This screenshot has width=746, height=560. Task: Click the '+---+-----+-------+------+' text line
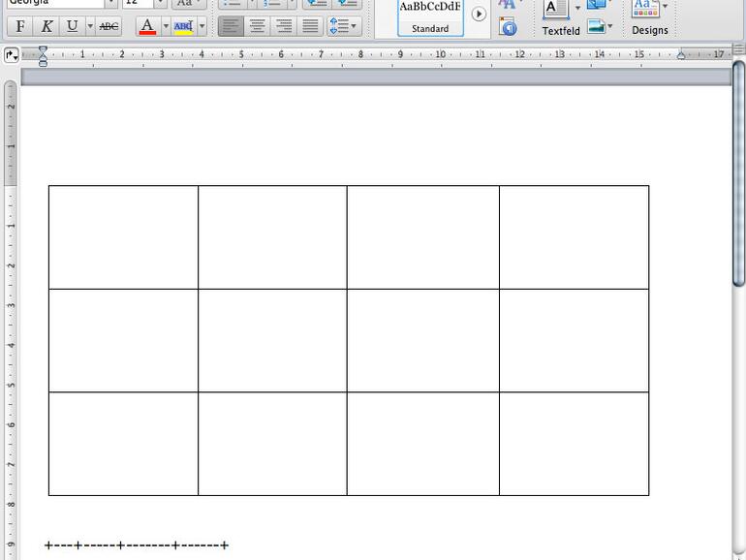(x=137, y=545)
